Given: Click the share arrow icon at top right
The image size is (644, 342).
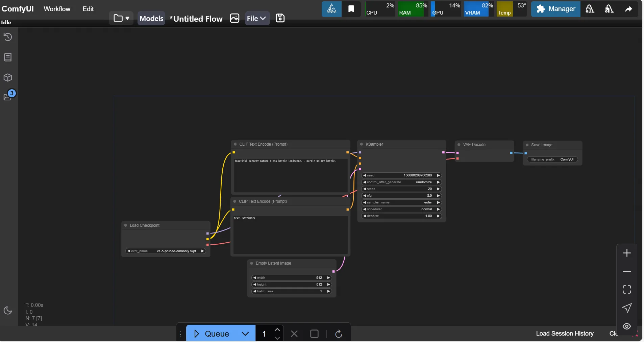Looking at the screenshot, I should click(628, 9).
